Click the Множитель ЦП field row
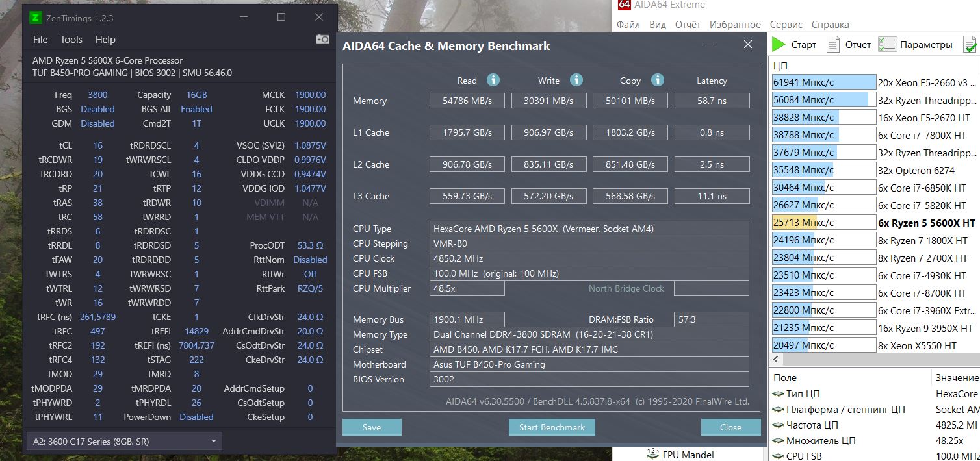 tap(875, 441)
